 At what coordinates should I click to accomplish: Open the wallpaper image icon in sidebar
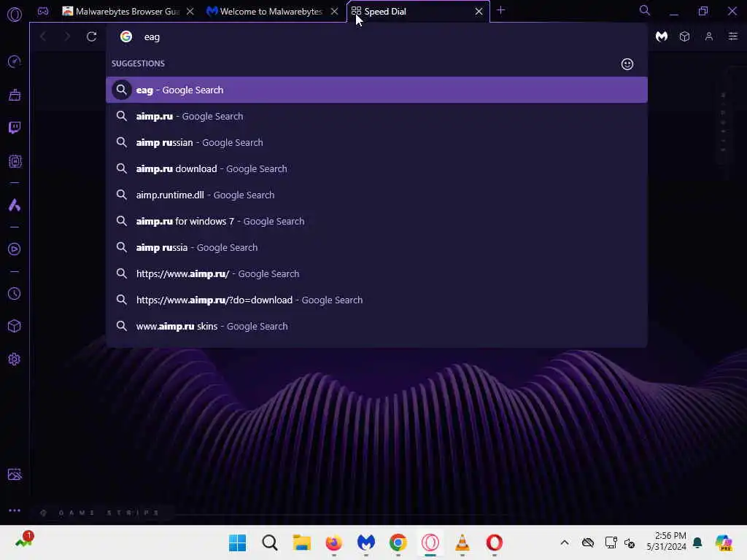click(15, 474)
